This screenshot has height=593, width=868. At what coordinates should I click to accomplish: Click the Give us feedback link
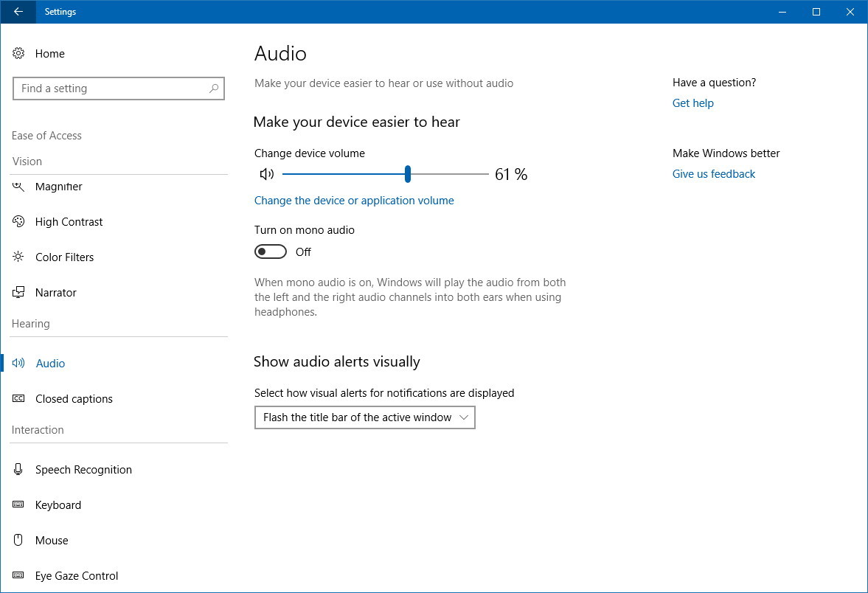[714, 174]
